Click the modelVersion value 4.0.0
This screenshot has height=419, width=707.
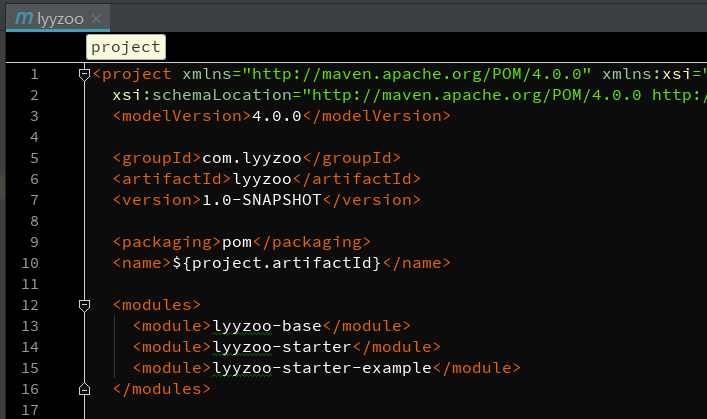pyautogui.click(x=277, y=116)
